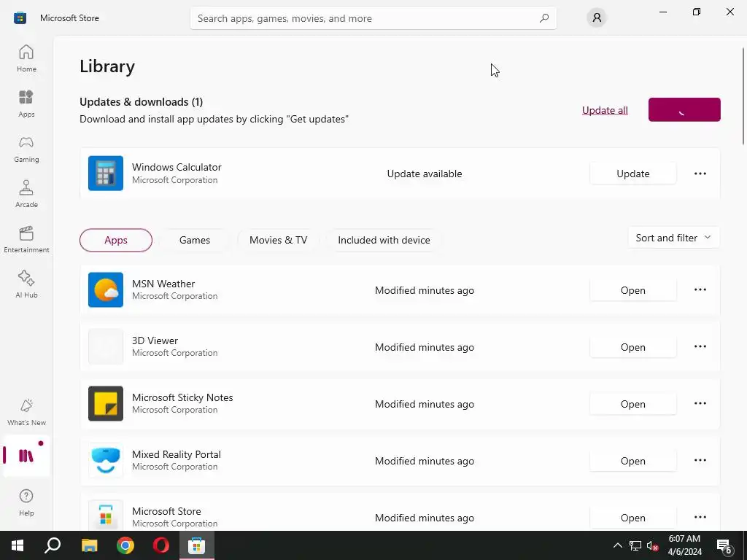This screenshot has height=560, width=747.
Task: Open more options for MSN Weather
Action: point(700,289)
